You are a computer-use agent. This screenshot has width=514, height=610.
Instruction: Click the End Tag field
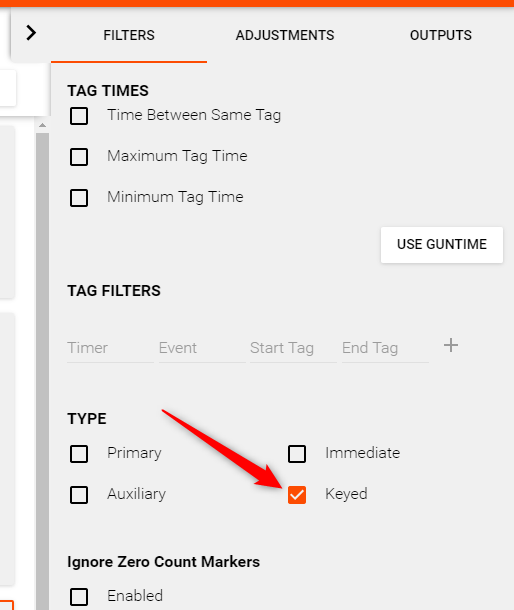click(x=385, y=348)
